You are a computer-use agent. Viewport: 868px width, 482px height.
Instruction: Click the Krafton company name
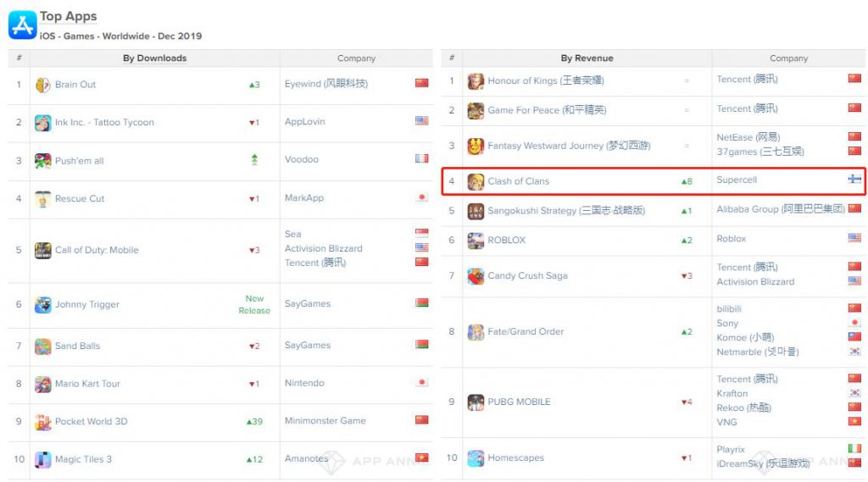(732, 393)
